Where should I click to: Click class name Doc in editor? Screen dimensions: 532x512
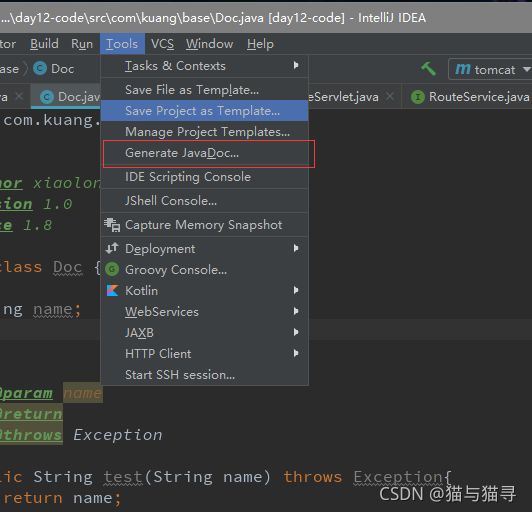tap(68, 267)
